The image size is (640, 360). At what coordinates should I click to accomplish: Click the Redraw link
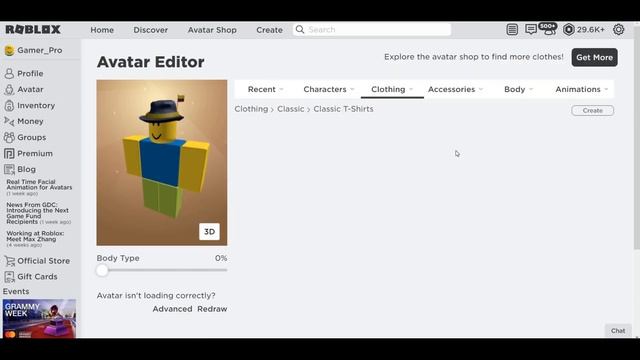click(x=212, y=309)
